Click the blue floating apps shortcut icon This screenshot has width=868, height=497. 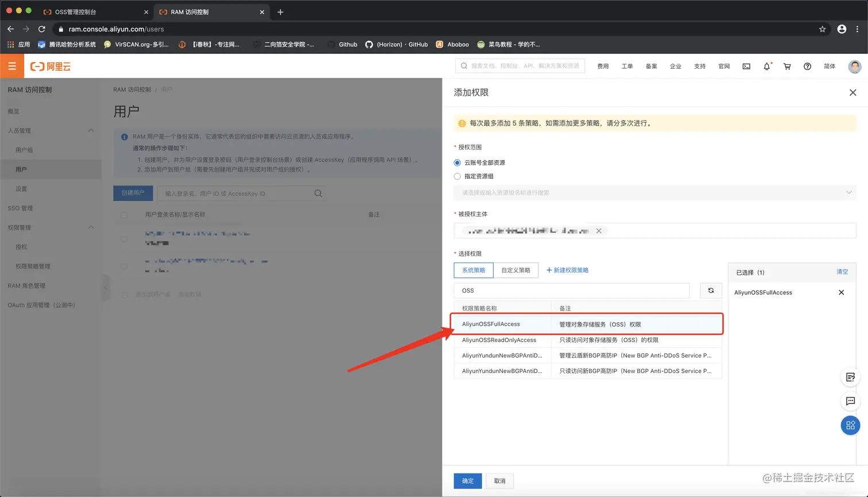850,425
